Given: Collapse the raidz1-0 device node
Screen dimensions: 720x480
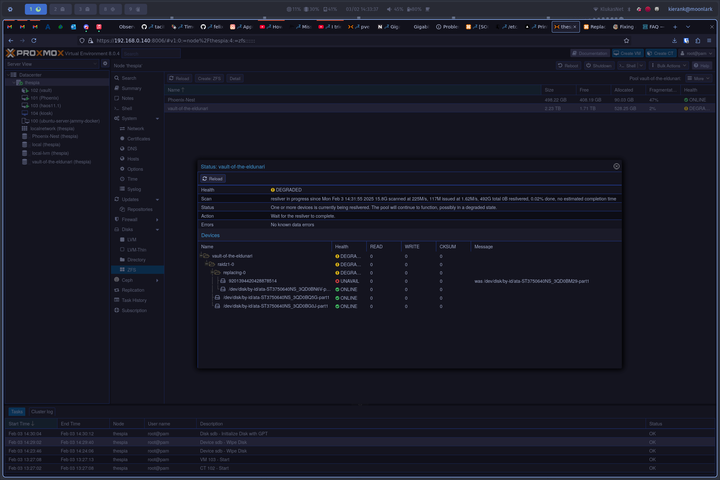Looking at the screenshot, I should pos(208,264).
